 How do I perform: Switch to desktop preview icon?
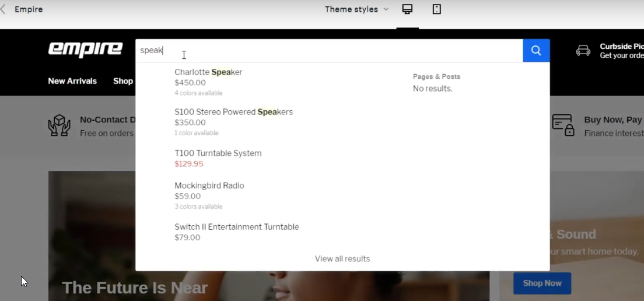click(x=407, y=9)
